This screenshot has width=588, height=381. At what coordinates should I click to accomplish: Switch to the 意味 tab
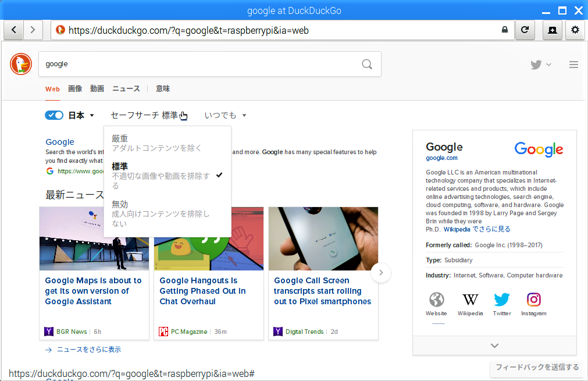point(163,89)
